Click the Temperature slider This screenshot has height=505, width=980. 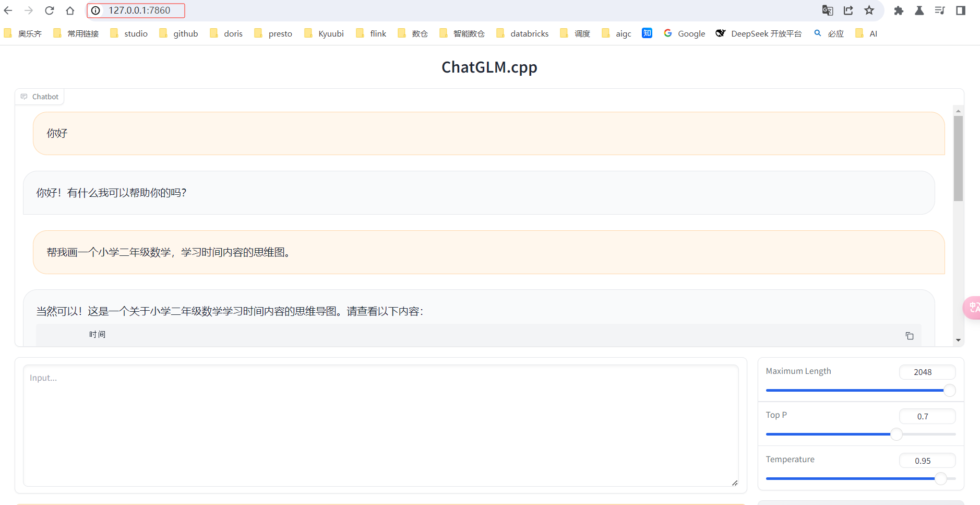click(861, 478)
